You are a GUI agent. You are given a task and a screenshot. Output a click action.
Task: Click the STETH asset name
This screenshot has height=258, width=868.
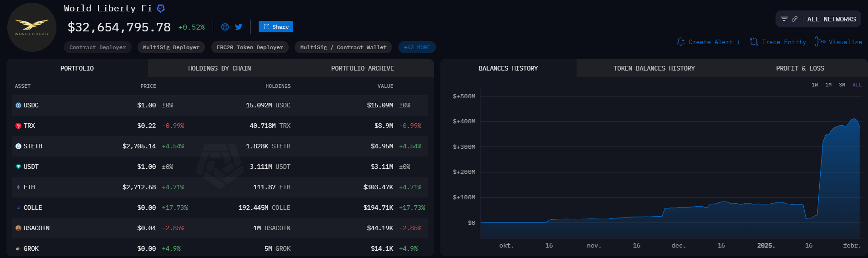pyautogui.click(x=33, y=146)
